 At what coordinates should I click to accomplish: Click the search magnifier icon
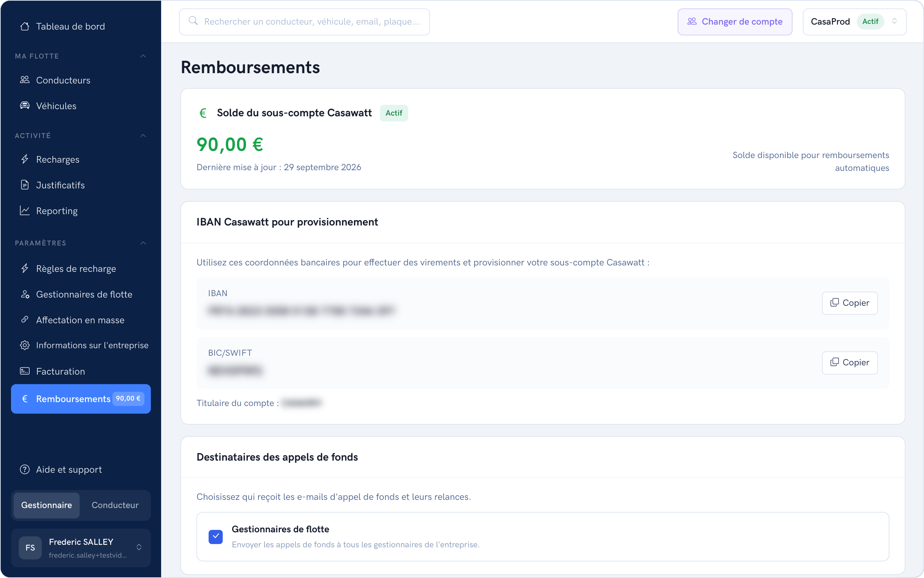coord(193,21)
